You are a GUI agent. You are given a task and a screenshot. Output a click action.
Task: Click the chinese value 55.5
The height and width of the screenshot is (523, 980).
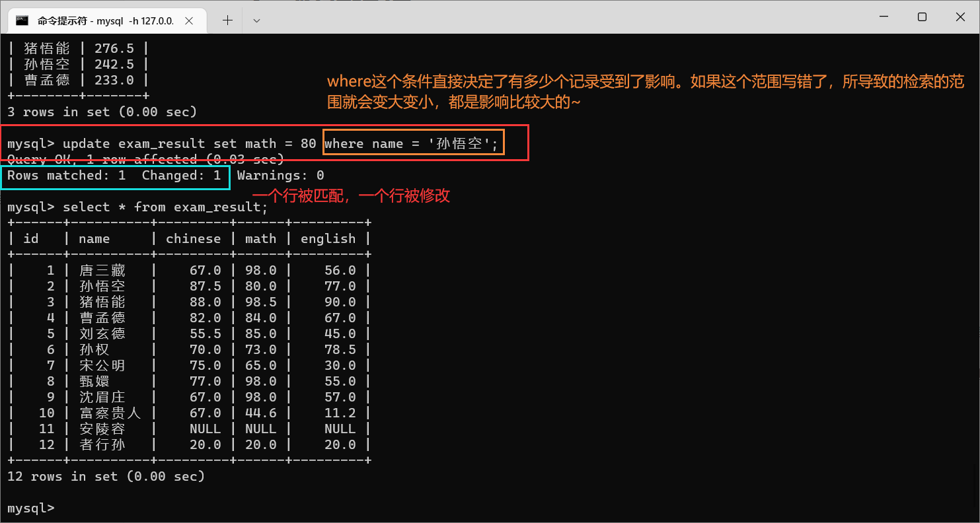205,333
